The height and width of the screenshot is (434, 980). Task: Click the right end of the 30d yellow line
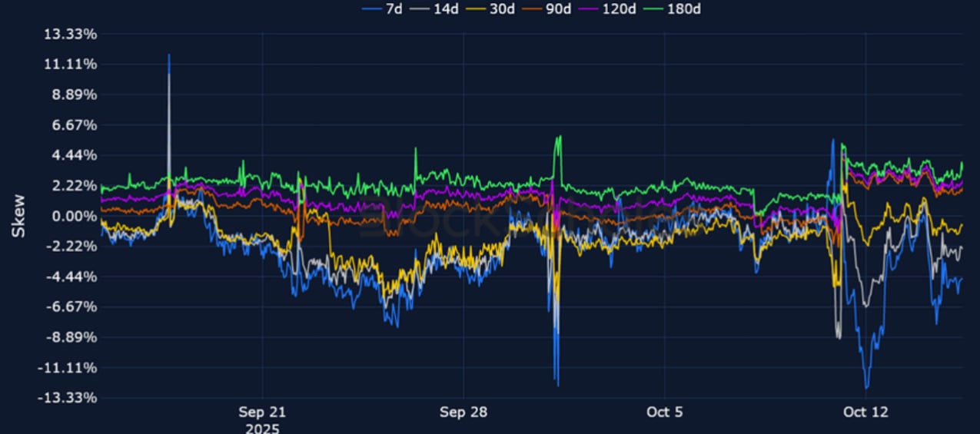coord(961,225)
